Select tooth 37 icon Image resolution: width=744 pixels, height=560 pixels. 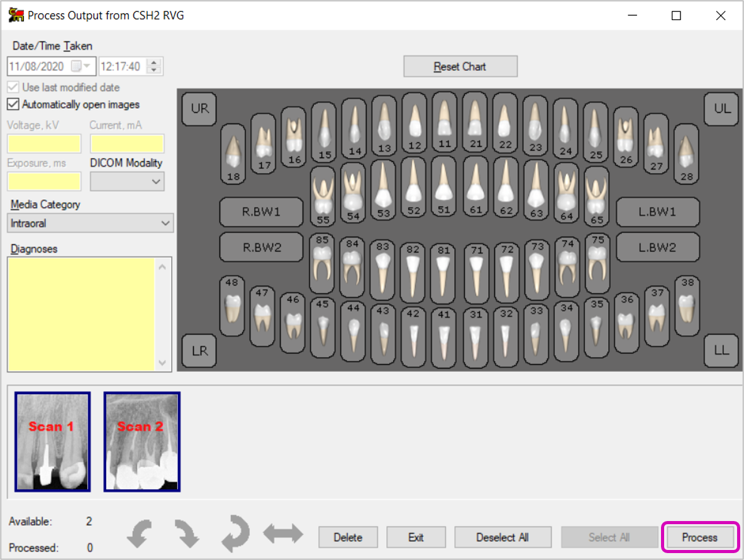[x=657, y=316]
